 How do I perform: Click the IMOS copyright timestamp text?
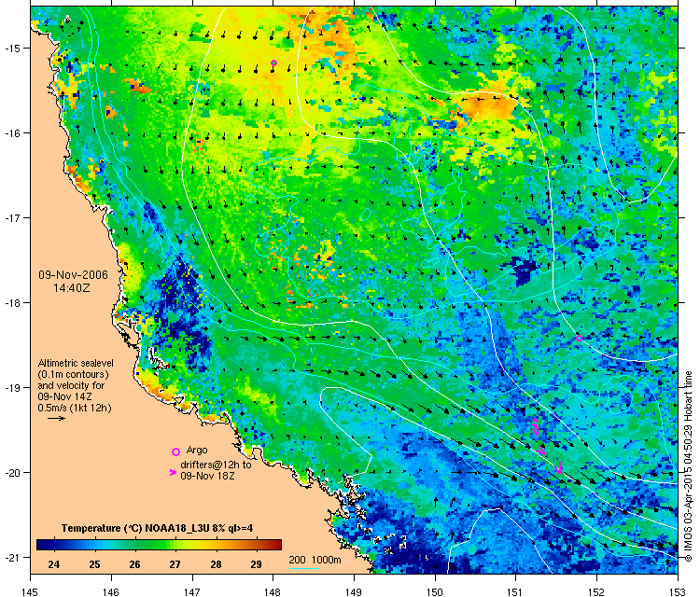[x=689, y=465]
